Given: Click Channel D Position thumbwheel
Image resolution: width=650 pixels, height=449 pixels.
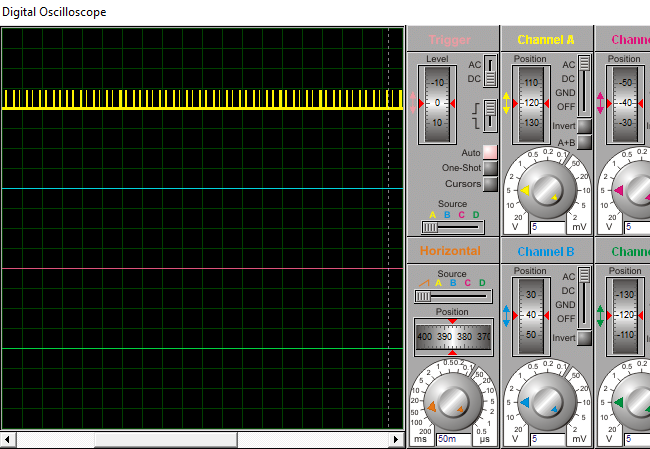Looking at the screenshot, I should (625, 317).
